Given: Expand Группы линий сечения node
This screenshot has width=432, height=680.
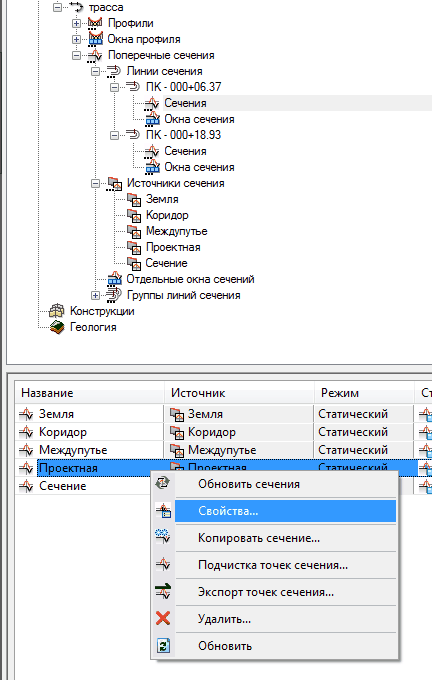Looking at the screenshot, I should pos(95,295).
